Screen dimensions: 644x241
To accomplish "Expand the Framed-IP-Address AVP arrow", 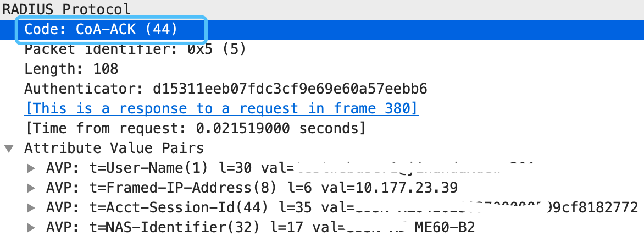I will pyautogui.click(x=31, y=188).
